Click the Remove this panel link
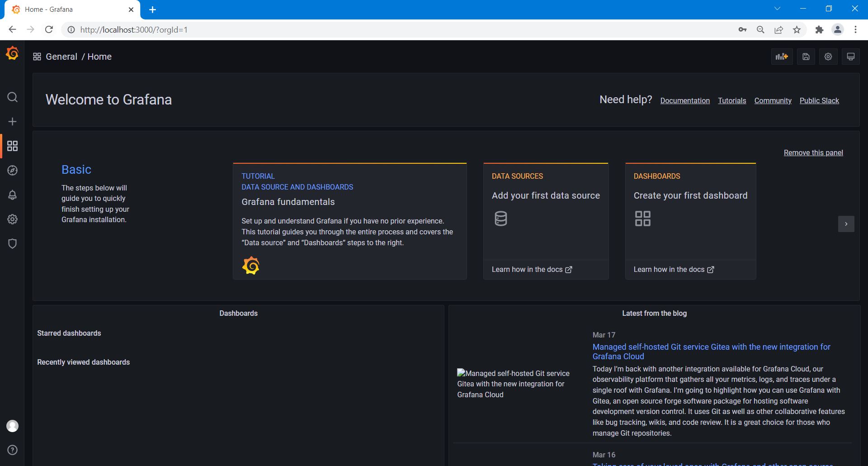The height and width of the screenshot is (466, 868). 813,152
